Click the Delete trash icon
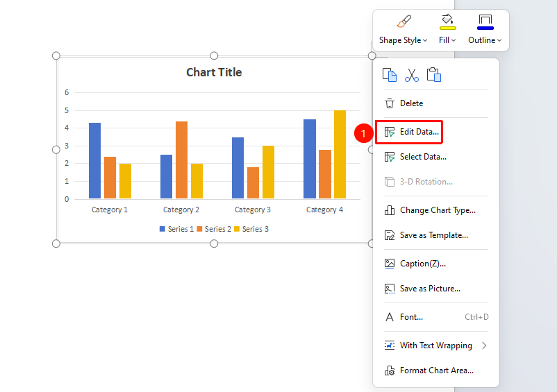This screenshot has width=557, height=392. [x=390, y=103]
